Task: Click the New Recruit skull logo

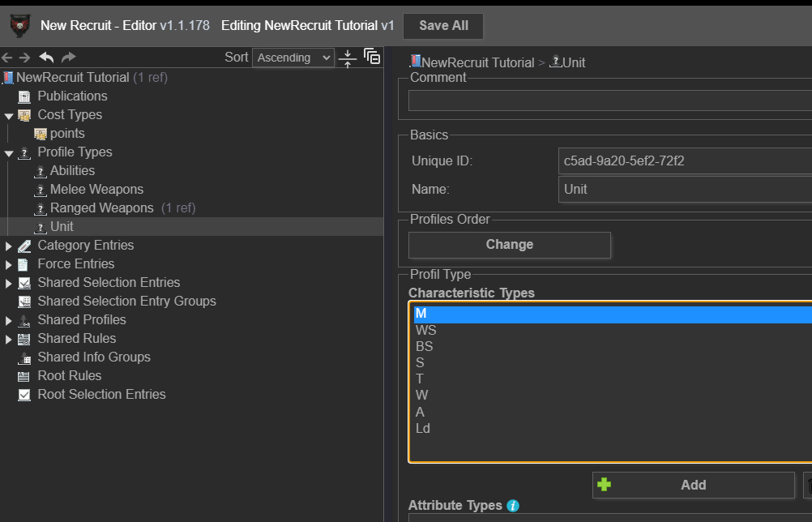Action: pos(20,25)
